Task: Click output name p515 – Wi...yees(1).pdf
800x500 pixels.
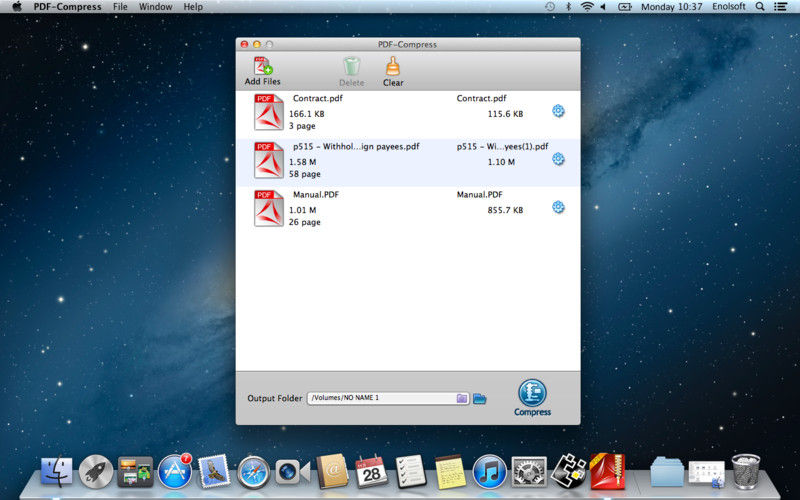Action: click(x=502, y=146)
